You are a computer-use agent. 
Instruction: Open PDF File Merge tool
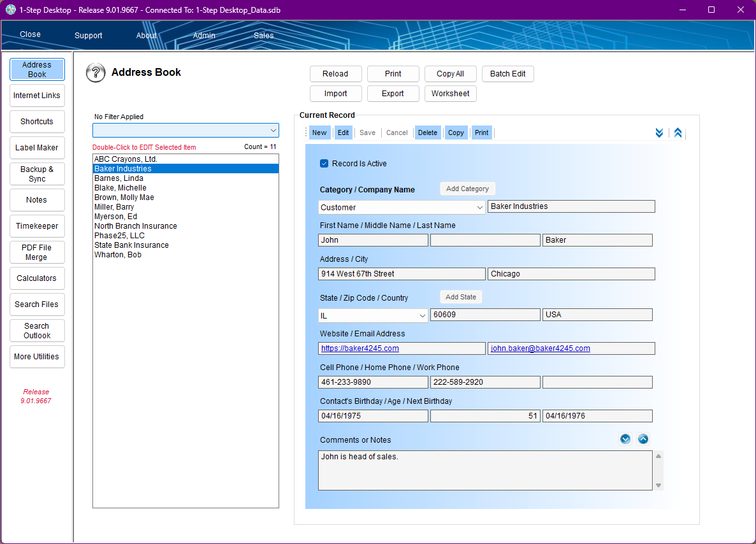click(x=37, y=252)
